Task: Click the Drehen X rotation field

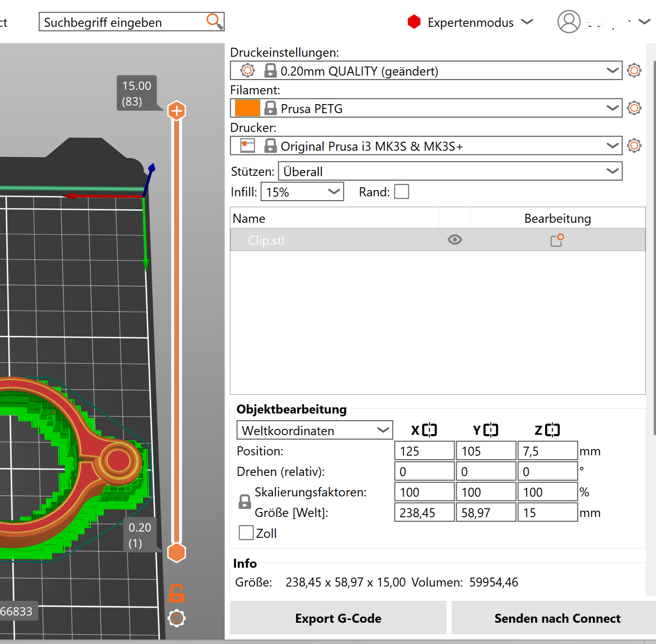Action: (424, 471)
